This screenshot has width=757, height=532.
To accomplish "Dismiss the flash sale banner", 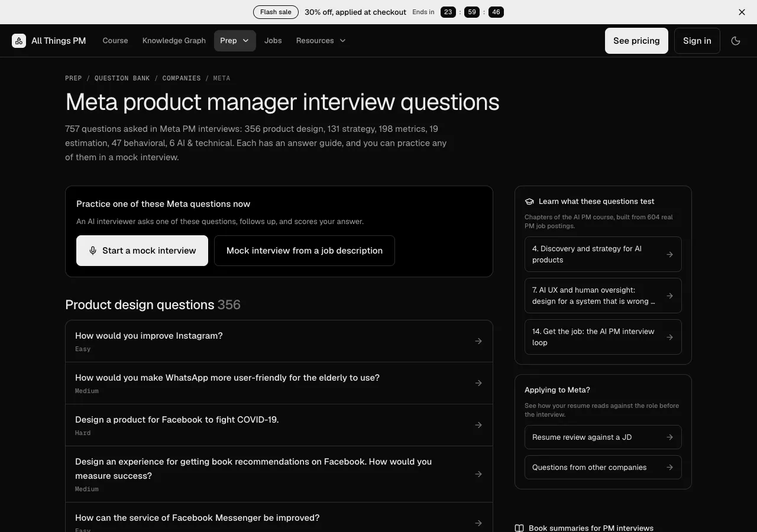I will (x=742, y=12).
